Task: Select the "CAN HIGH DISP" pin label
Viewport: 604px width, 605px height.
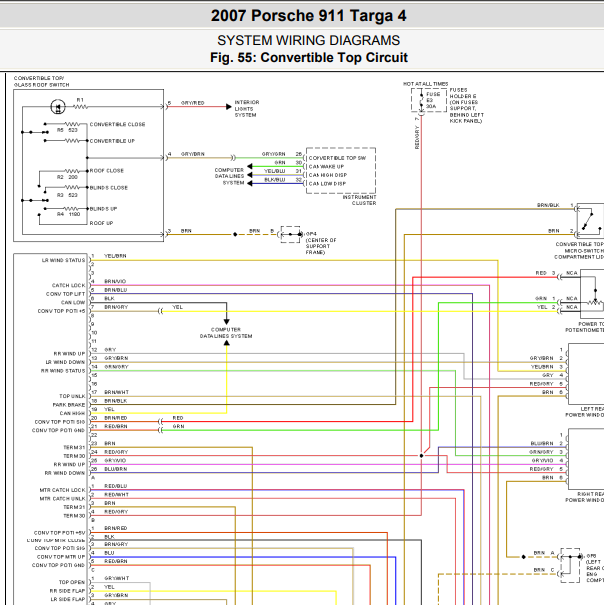Action: (328, 175)
